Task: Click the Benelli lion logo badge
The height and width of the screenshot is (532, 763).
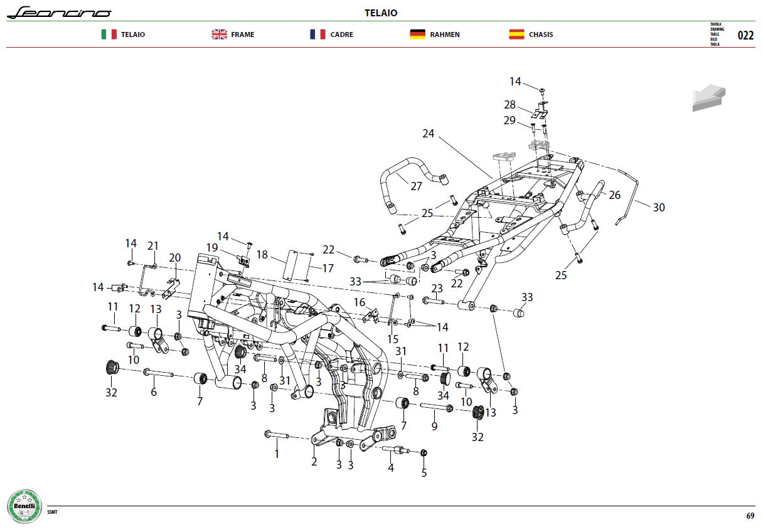Action: (x=25, y=506)
